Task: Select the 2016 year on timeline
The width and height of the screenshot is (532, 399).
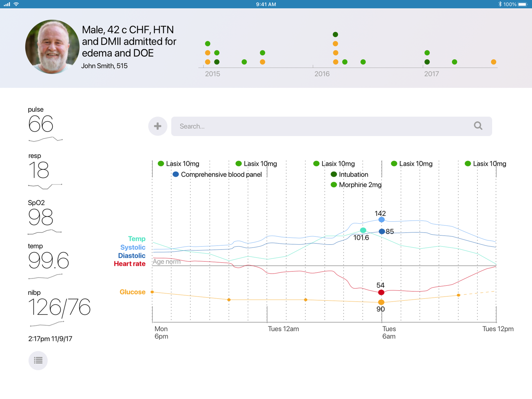Action: [322, 74]
